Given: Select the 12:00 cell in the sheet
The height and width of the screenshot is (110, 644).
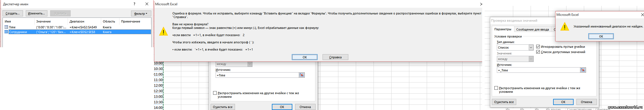Looking at the screenshot, I should click(159, 86).
